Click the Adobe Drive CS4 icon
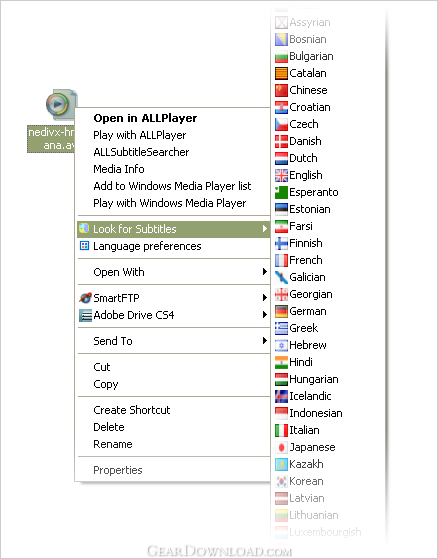438x559 pixels. [x=85, y=315]
